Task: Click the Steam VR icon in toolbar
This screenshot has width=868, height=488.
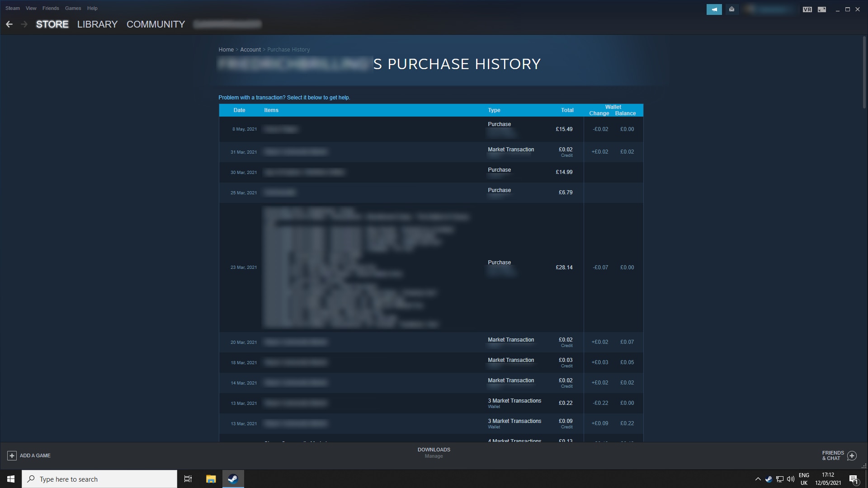Action: 807,8
